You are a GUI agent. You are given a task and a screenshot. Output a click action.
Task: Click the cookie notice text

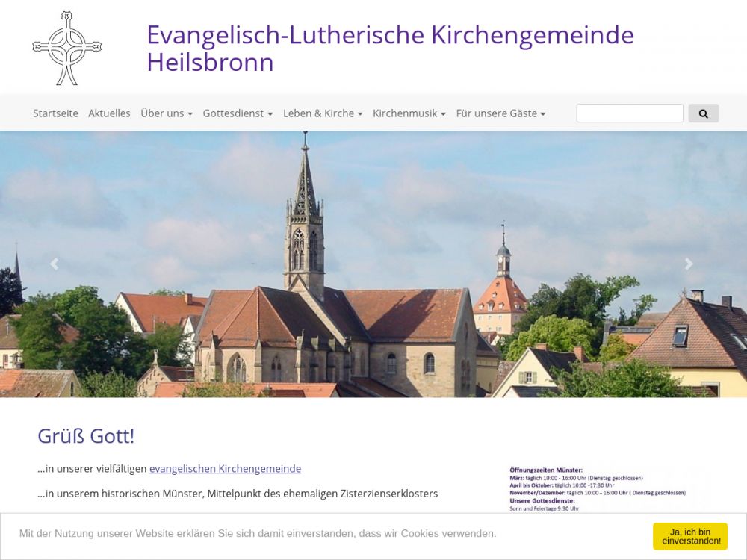pos(258,533)
